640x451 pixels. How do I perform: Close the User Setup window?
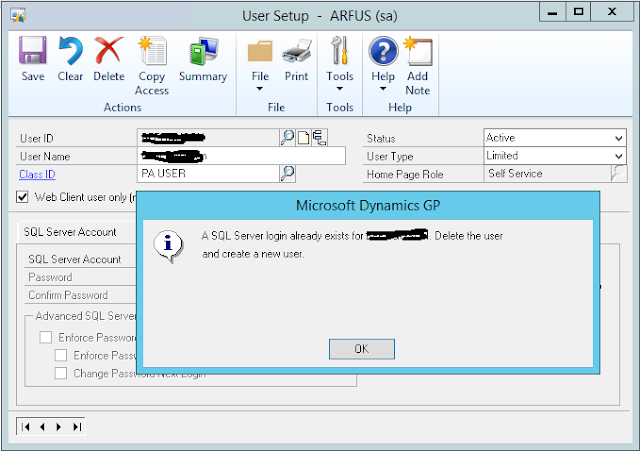coord(612,12)
